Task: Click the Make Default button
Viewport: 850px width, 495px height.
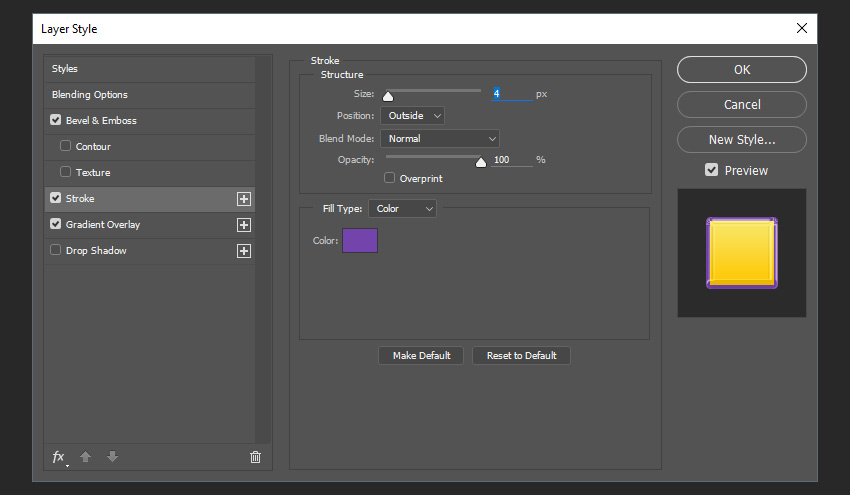Action: click(420, 356)
